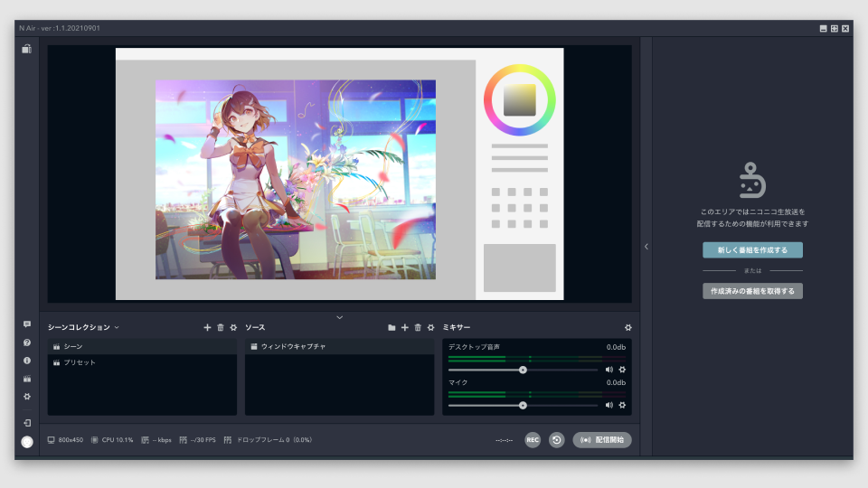Click the --:--:-- stream timer

coord(504,440)
